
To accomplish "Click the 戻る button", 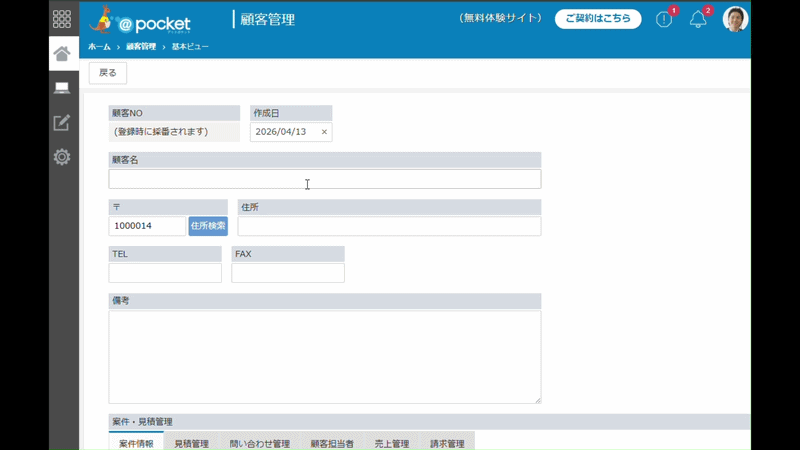I will click(108, 73).
